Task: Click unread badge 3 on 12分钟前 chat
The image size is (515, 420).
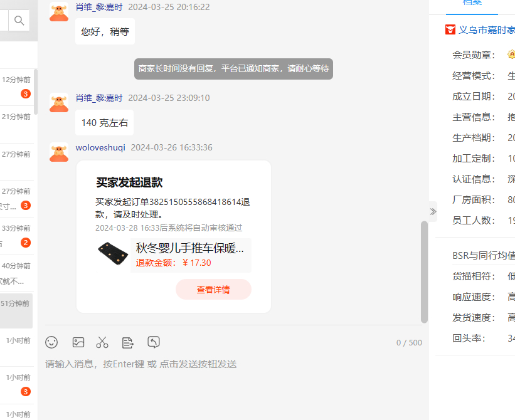Action: pos(26,94)
